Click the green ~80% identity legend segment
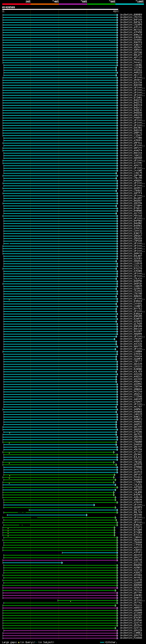This screenshot has width=146, height=644. (101, 4)
